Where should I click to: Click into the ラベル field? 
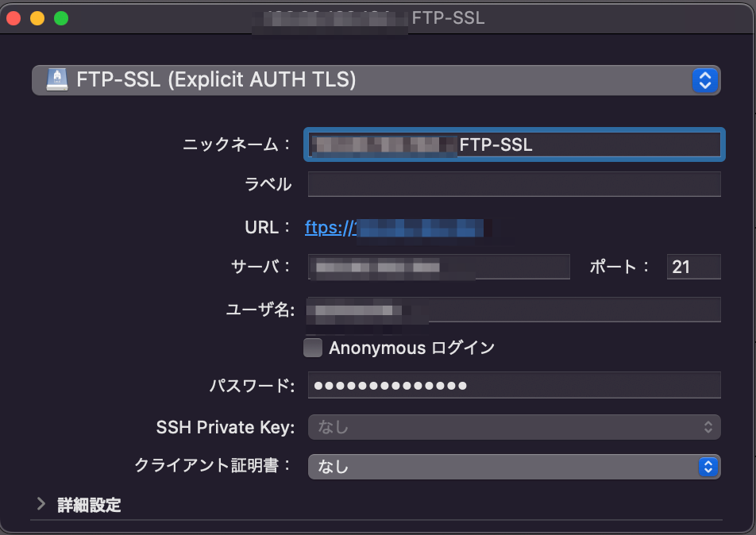click(x=514, y=184)
